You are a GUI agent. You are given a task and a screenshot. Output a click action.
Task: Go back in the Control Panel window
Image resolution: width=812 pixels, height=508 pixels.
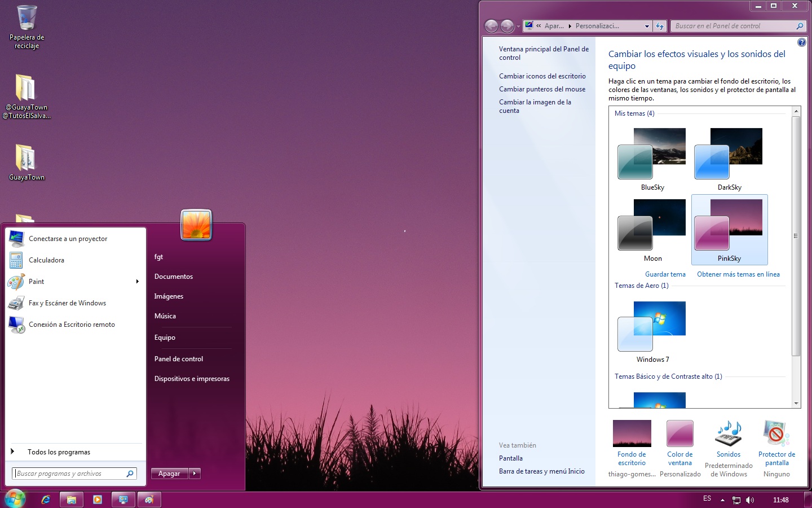coord(492,26)
